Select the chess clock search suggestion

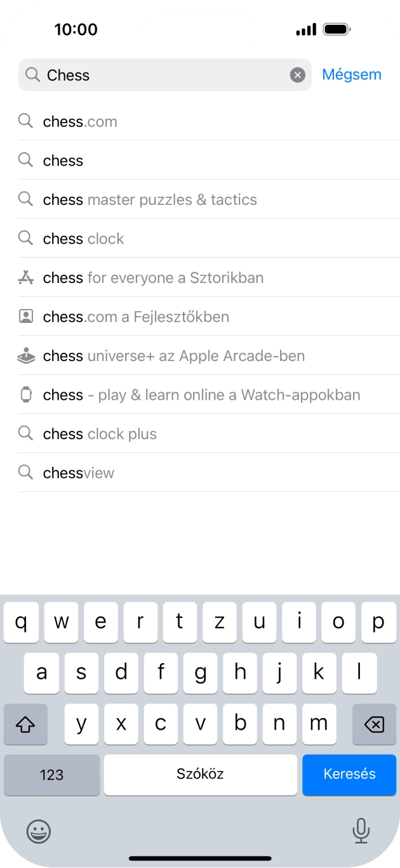[83, 238]
